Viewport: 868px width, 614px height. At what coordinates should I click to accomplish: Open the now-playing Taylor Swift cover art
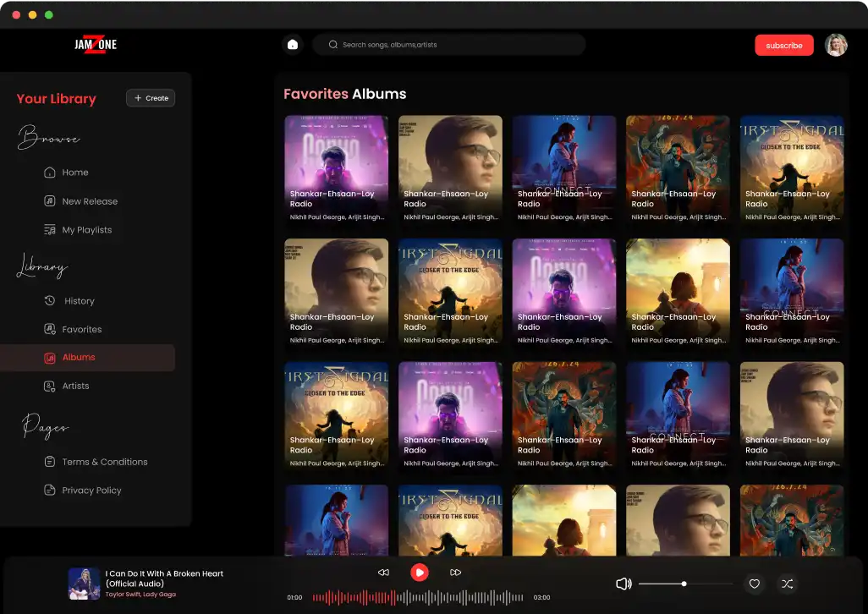(84, 584)
